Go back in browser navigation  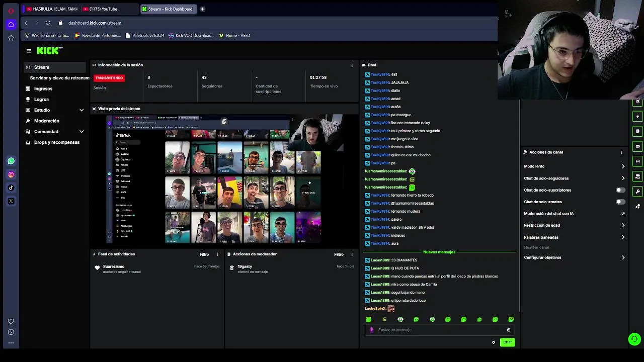click(26, 23)
